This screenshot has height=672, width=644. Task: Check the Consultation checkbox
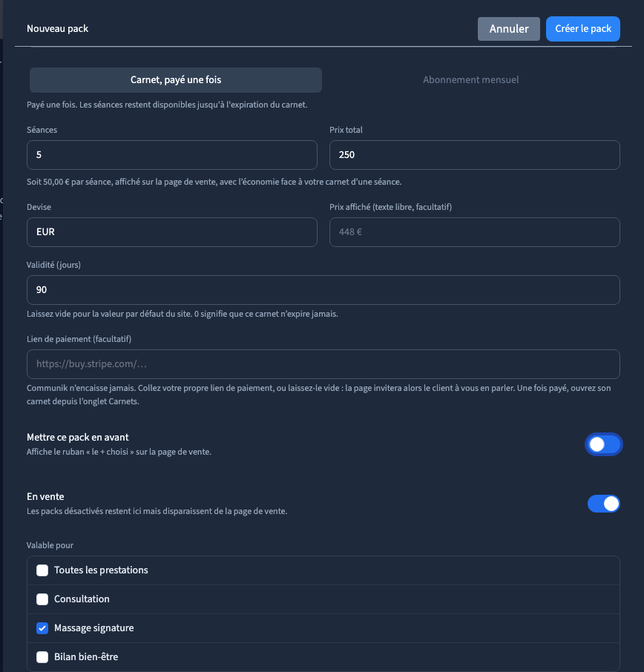(x=42, y=599)
